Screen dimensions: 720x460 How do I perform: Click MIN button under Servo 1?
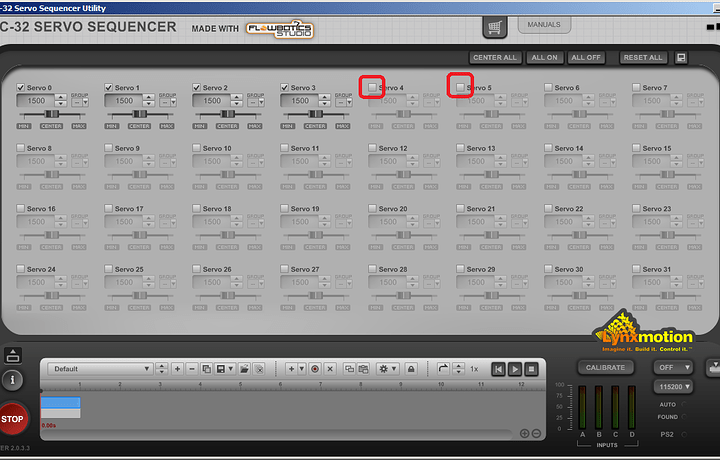tap(112, 126)
